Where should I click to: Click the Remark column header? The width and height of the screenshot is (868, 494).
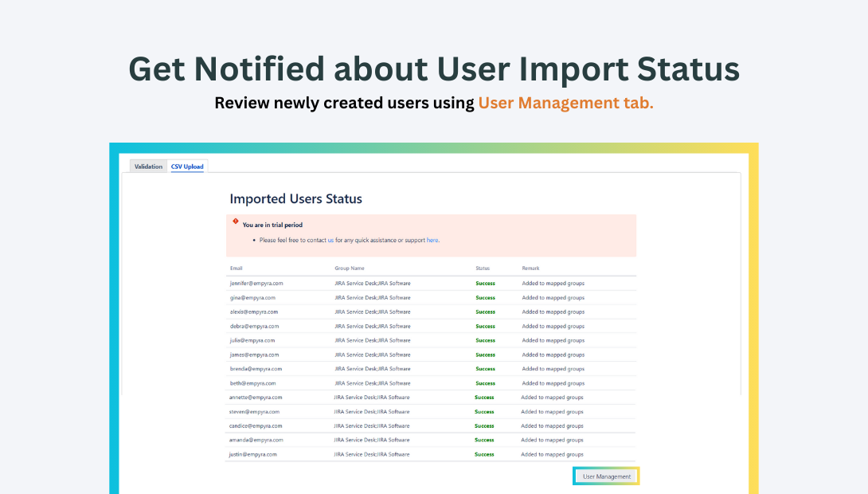point(530,268)
